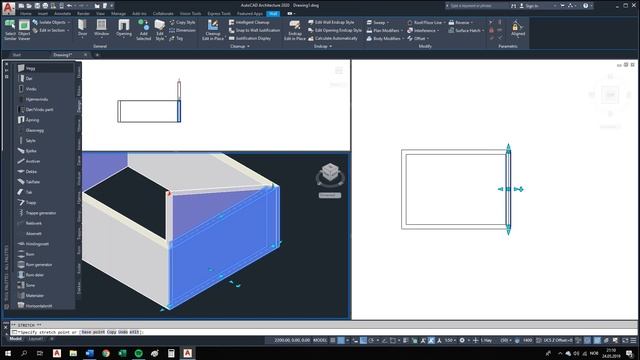Open the Body Modifiers dropdown
640x360 pixels.
(x=385, y=38)
